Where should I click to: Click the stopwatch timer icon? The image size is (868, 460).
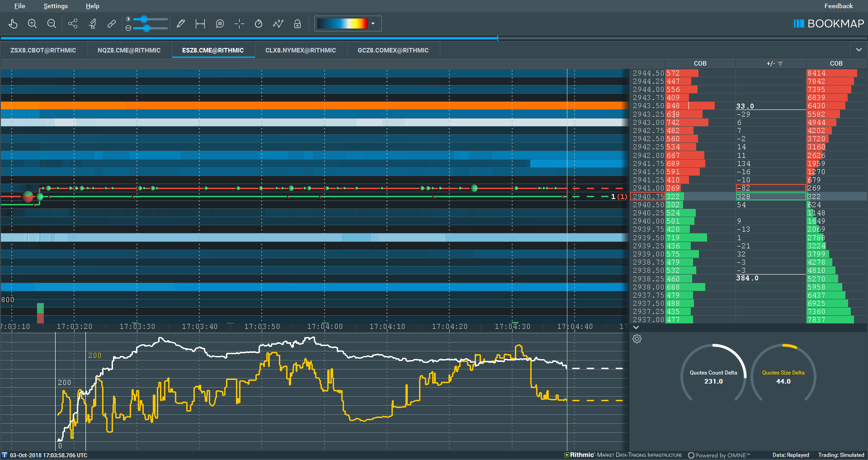pos(259,24)
